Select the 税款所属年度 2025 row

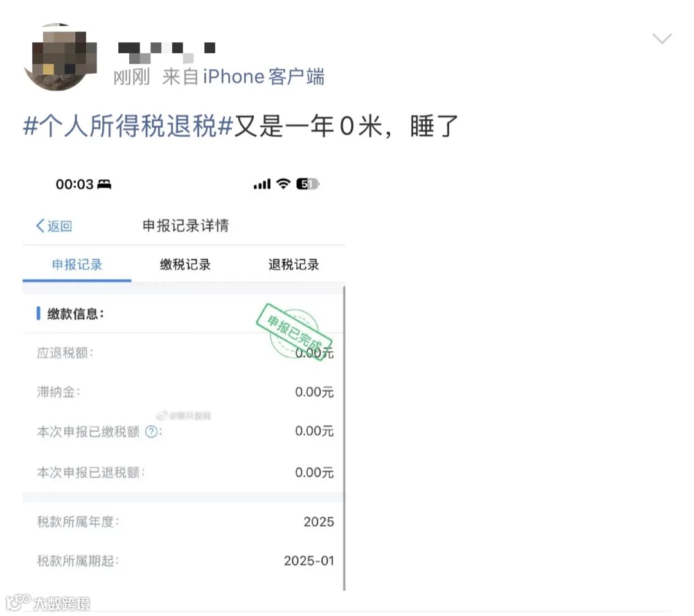[185, 522]
